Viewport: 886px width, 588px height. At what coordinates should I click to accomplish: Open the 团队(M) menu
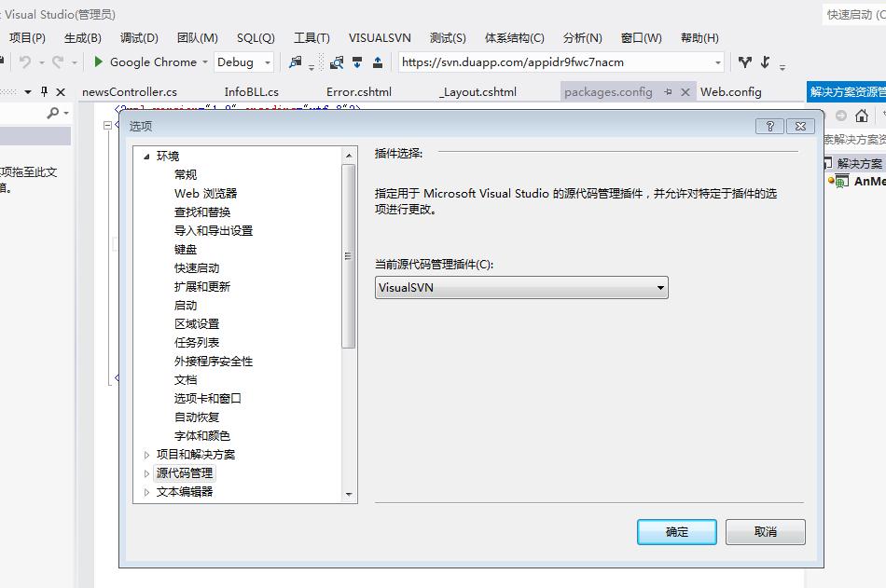(x=197, y=38)
